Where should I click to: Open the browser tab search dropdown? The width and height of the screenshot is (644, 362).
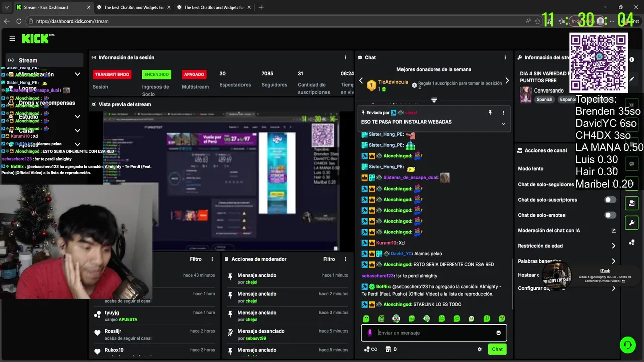6,7
